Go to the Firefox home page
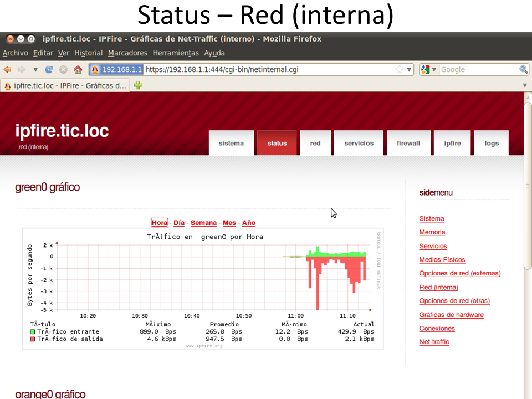532x399 pixels. (78, 70)
